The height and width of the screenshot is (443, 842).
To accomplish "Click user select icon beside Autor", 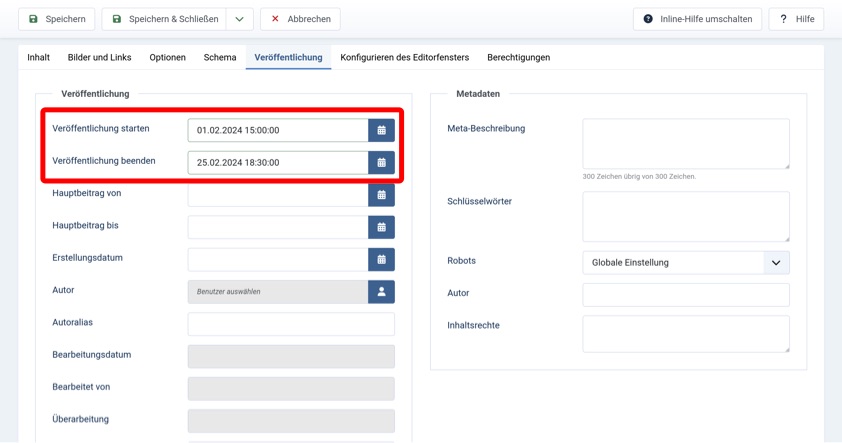I will coord(381,291).
